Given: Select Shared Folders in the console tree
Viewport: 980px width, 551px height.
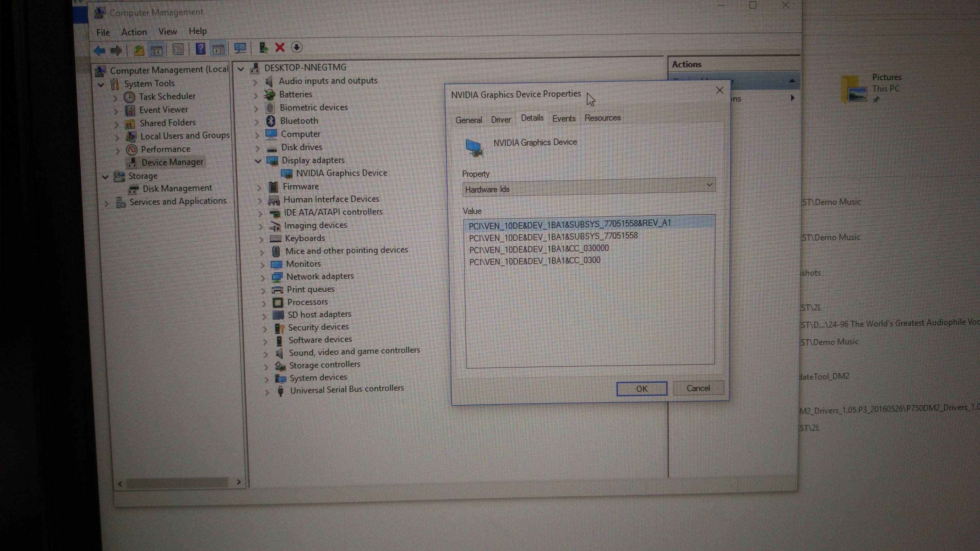Looking at the screenshot, I should coord(167,123).
